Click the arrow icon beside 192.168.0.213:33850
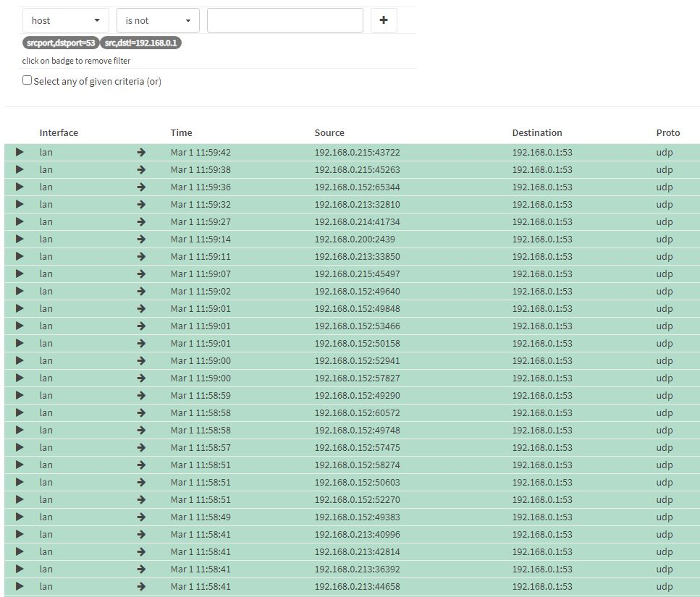Screen dimensions: 700x597 (x=141, y=256)
